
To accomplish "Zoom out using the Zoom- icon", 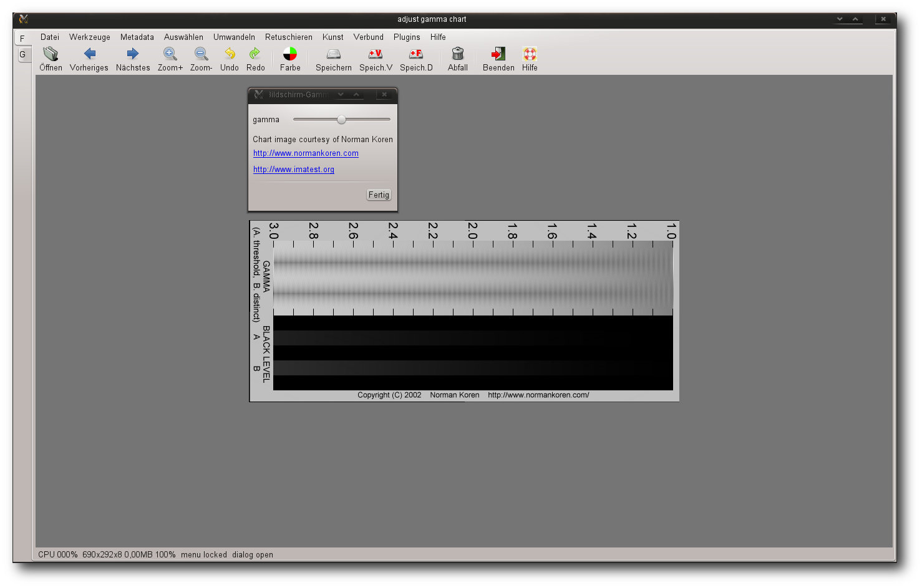I will 201,54.
